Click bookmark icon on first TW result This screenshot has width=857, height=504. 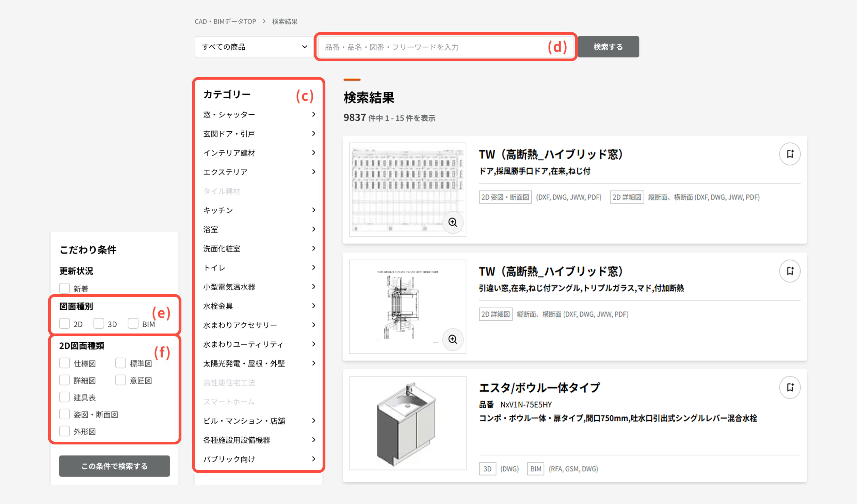[790, 154]
